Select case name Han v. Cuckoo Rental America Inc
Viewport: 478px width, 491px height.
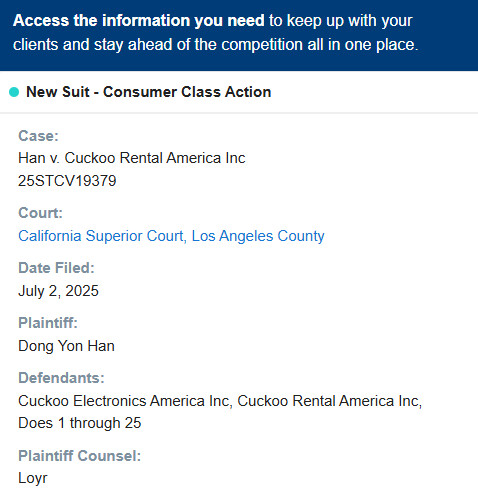pyautogui.click(x=132, y=158)
